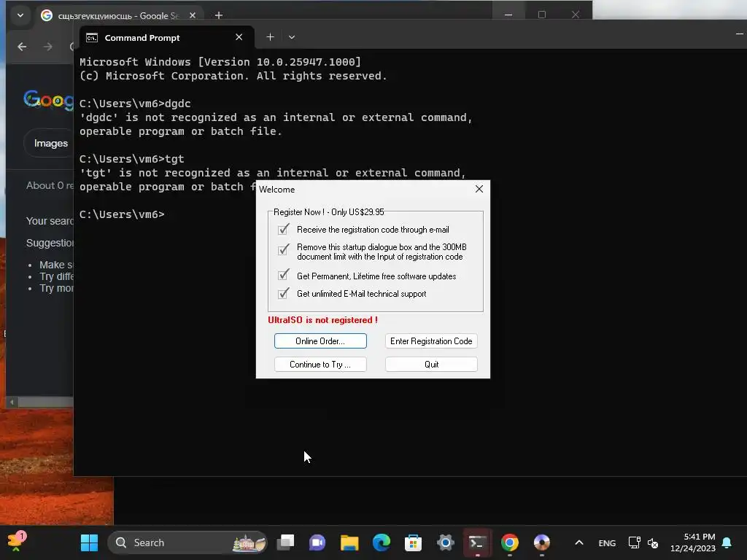Expand the terminal profile dropdown chevron
This screenshot has width=747, height=560.
click(292, 37)
